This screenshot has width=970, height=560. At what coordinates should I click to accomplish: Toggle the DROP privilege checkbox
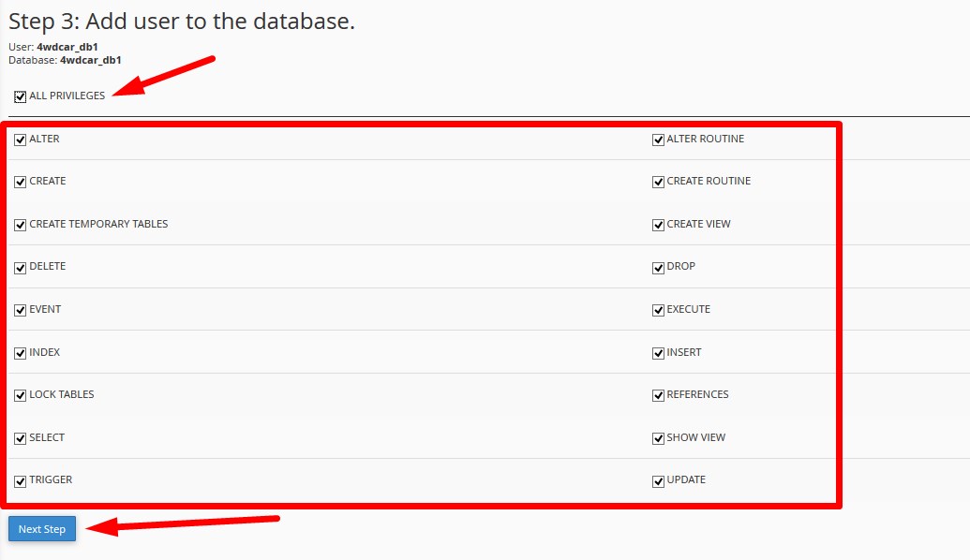[658, 268]
